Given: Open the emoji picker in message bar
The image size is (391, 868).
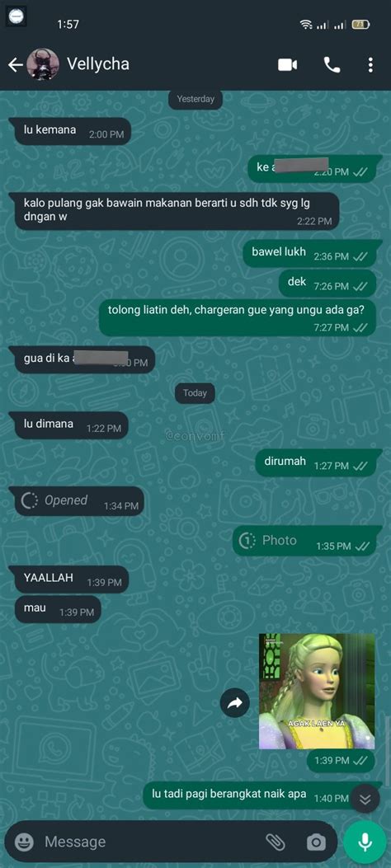Looking at the screenshot, I should point(24,842).
